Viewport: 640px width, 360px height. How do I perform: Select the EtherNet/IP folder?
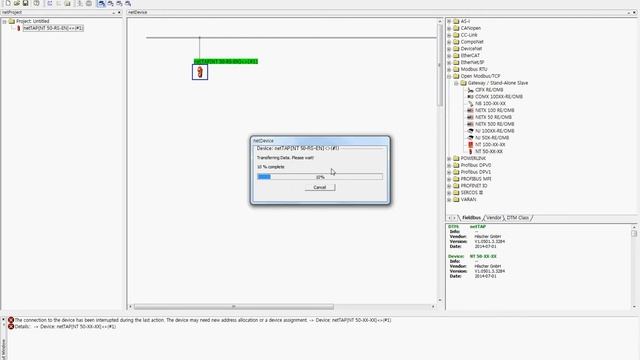(x=472, y=62)
